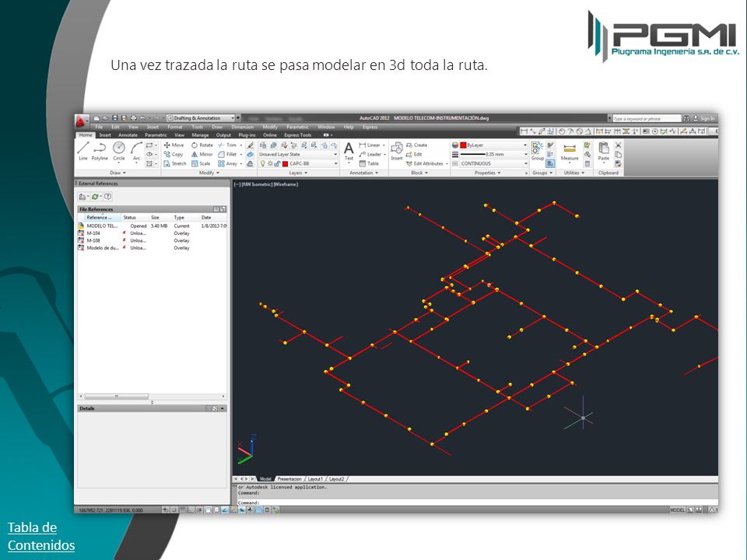
Task: Toggle the layer lock padlock icon
Action: pyautogui.click(x=277, y=163)
